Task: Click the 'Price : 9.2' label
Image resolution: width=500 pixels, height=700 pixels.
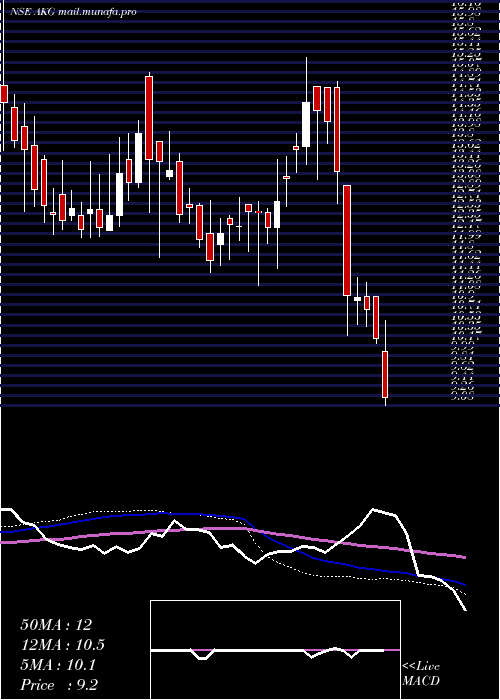Action: point(59,685)
